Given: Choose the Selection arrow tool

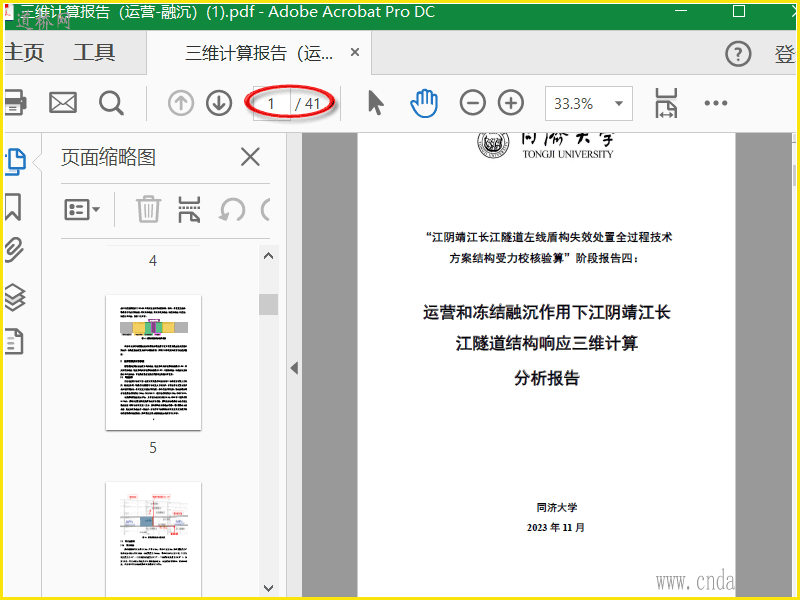Looking at the screenshot, I should click(x=376, y=103).
